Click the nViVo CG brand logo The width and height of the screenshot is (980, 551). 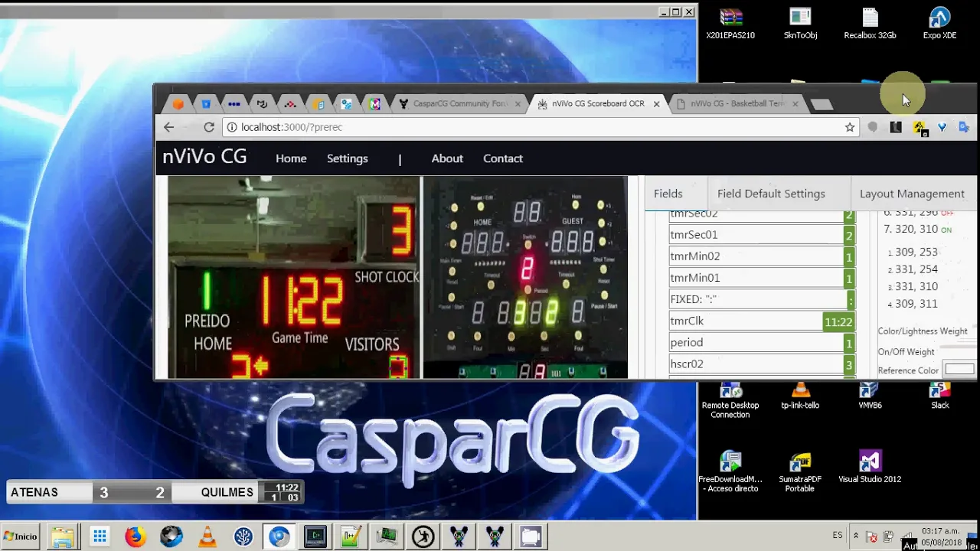[x=204, y=157]
